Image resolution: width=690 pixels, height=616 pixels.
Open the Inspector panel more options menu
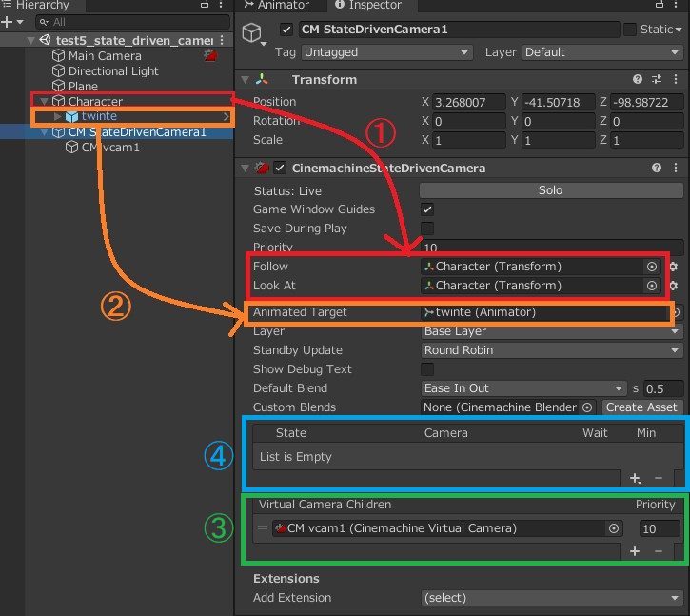[x=676, y=5]
